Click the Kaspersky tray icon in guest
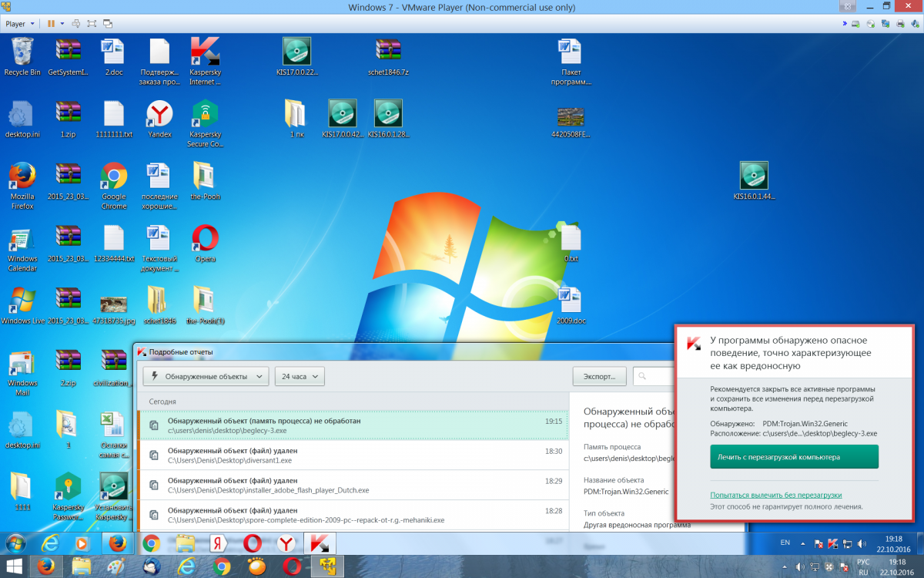The image size is (924, 578). point(832,543)
